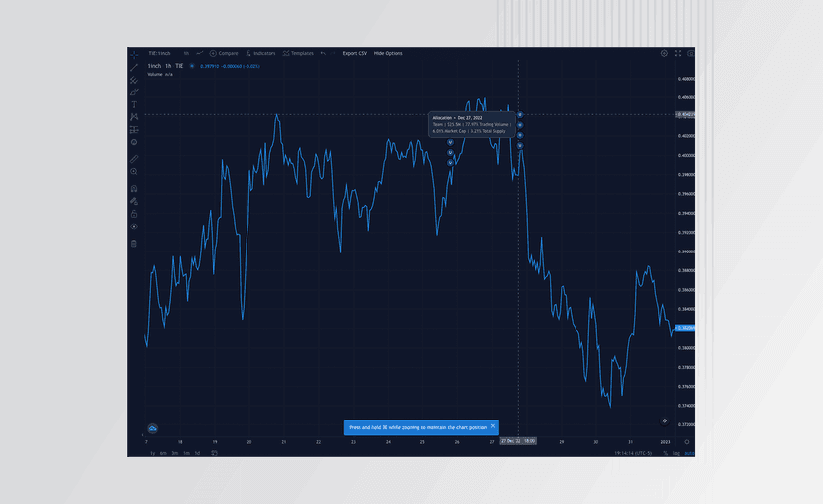Click the Export CSV button

point(355,53)
